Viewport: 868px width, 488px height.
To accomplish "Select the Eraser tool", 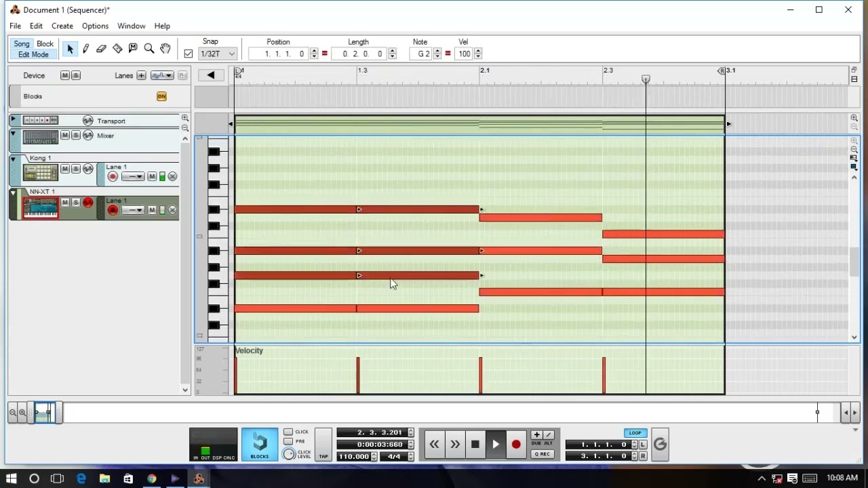I will [x=101, y=49].
